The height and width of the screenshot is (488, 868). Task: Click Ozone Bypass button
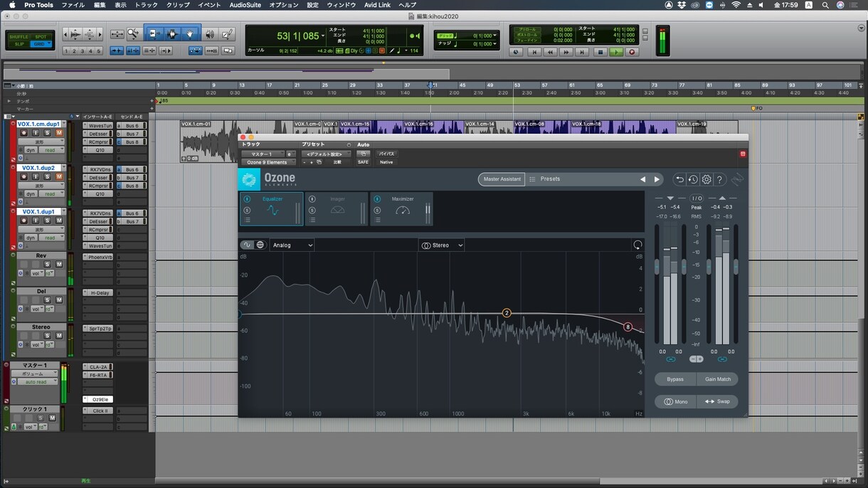pos(675,379)
